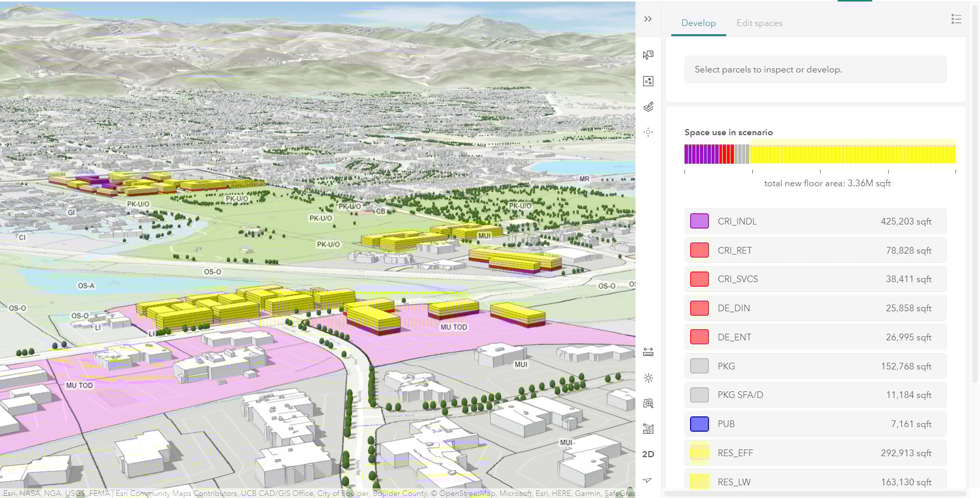Open the CRI_INDL space use entry

pos(815,221)
